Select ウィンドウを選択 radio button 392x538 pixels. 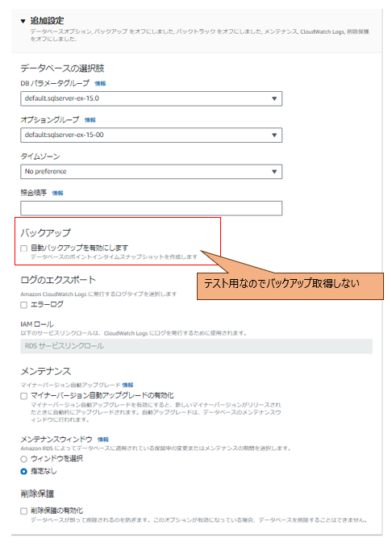23,459
